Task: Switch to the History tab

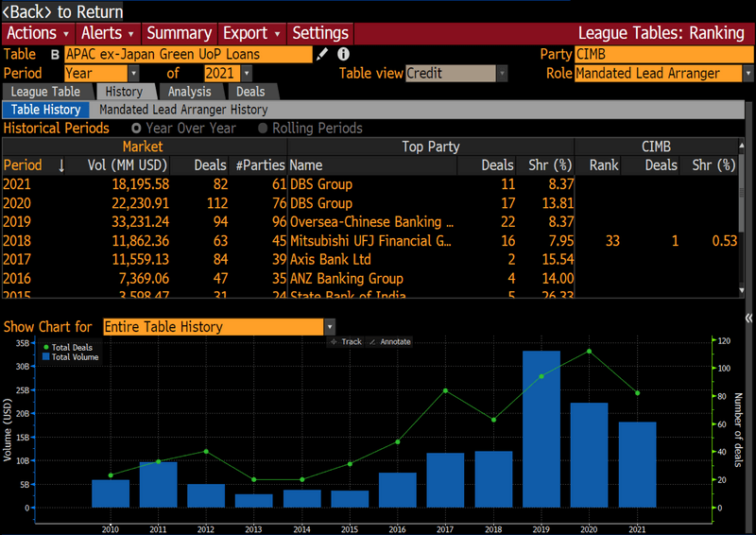Action: (x=125, y=92)
